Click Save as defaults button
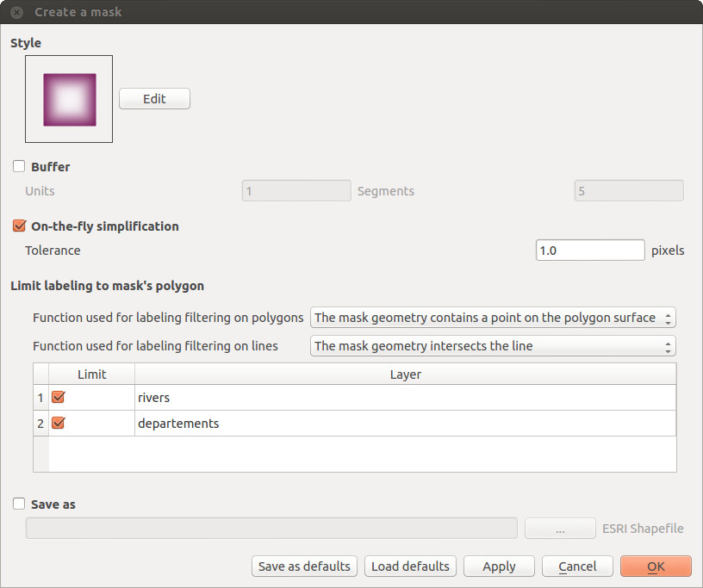This screenshot has height=588, width=703. [304, 566]
